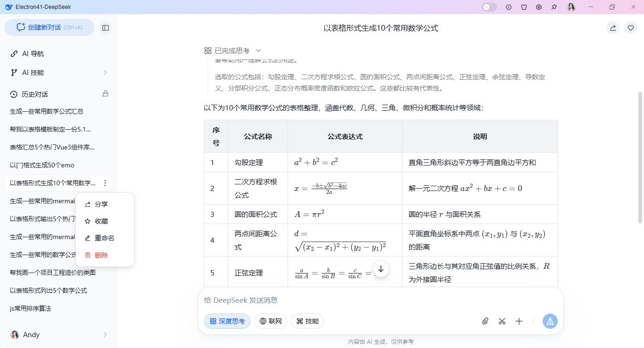Toggle the theme switch in title bar
This screenshot has height=348, width=644.
point(489,7)
